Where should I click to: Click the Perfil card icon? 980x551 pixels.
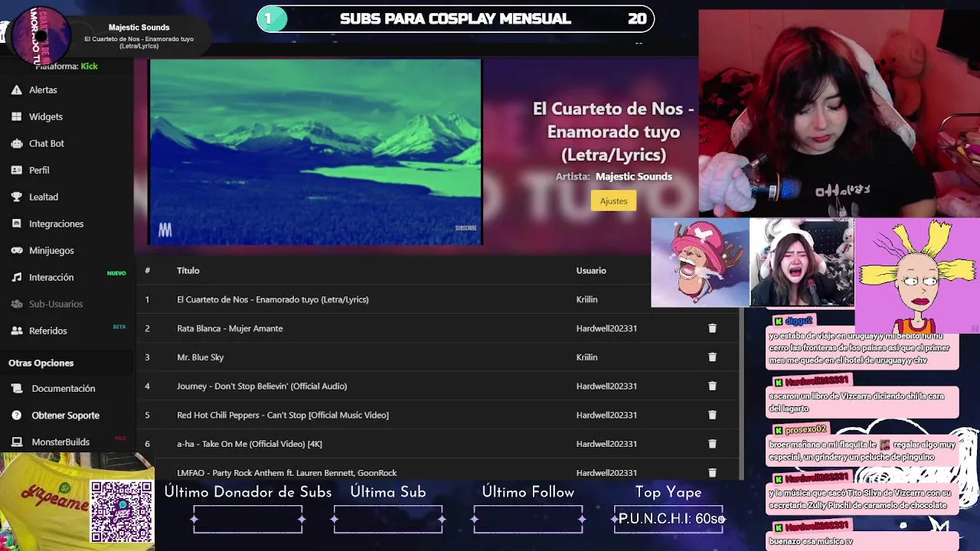point(16,170)
